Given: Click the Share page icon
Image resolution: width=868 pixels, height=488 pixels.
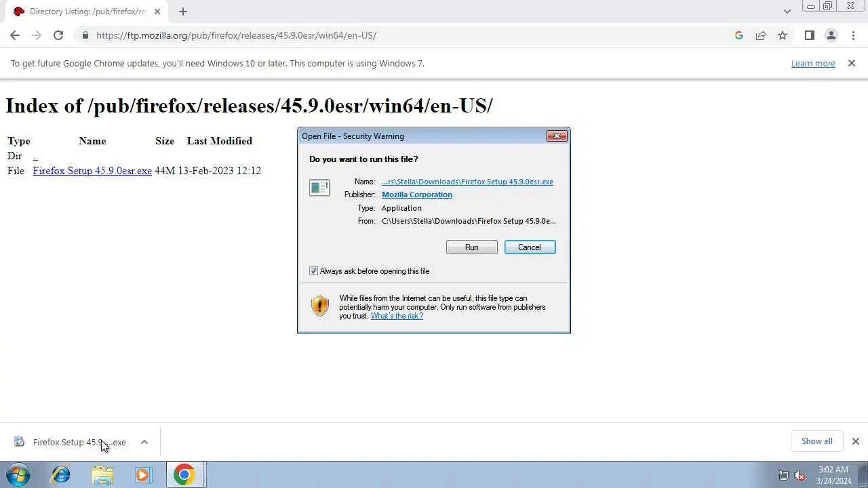Looking at the screenshot, I should (x=761, y=35).
